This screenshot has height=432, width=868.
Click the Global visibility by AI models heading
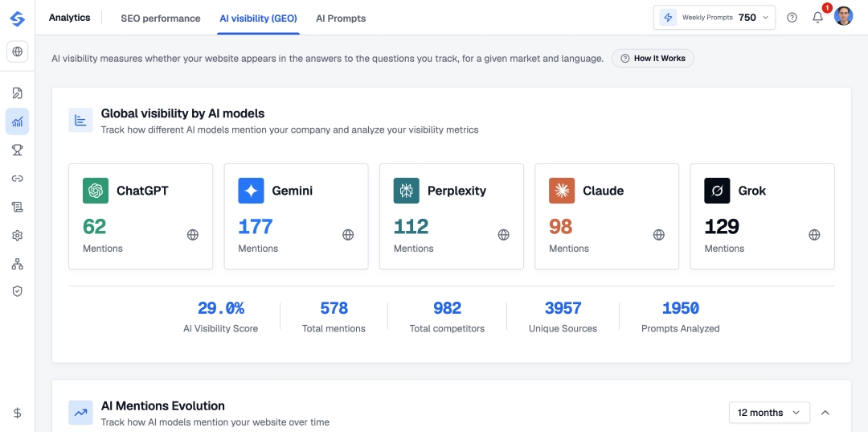182,113
